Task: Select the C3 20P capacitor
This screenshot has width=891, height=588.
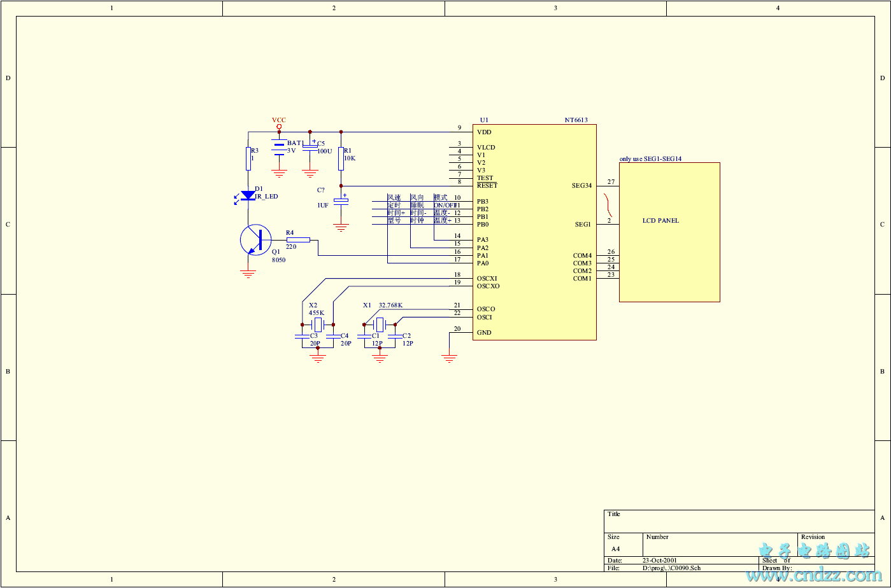Action: pyautogui.click(x=302, y=335)
